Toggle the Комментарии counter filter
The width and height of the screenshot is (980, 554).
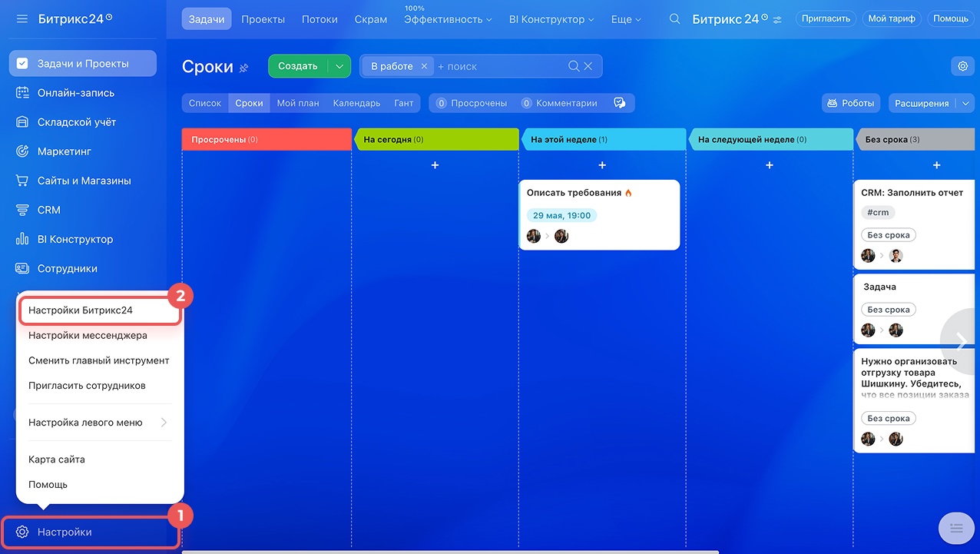pos(559,103)
